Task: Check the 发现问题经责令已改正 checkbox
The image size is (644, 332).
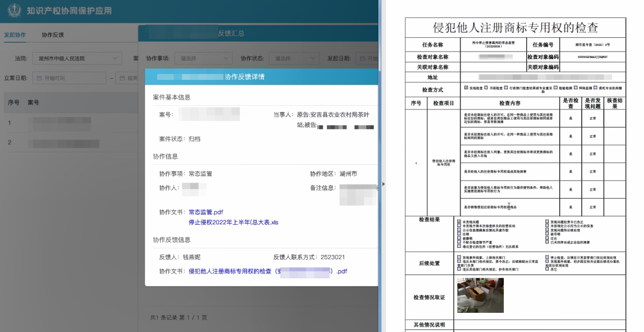Action: [547, 221]
